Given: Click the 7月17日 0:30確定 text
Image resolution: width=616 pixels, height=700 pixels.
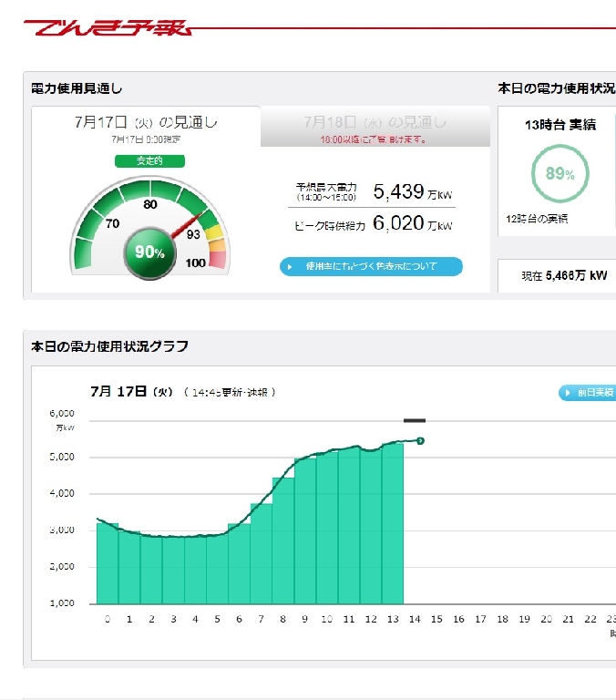Looking at the screenshot, I should 146,139.
